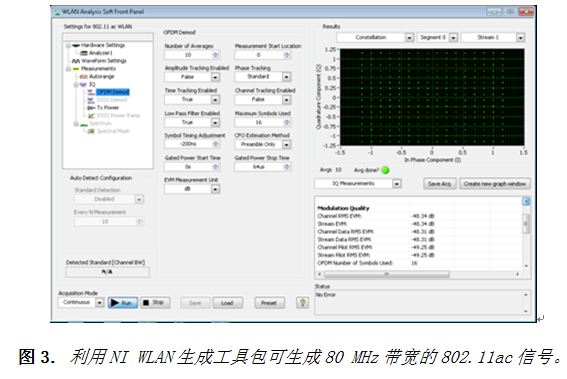Click the IQ node icon

click(83, 85)
